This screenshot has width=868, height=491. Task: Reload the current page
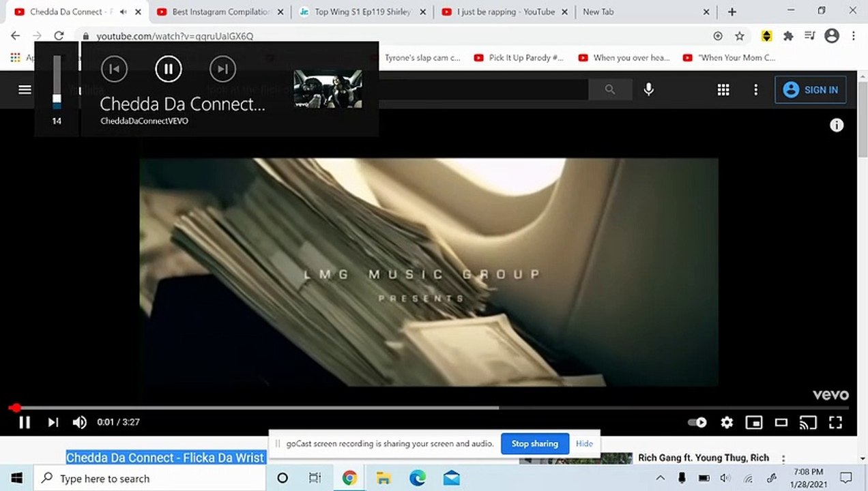(59, 36)
